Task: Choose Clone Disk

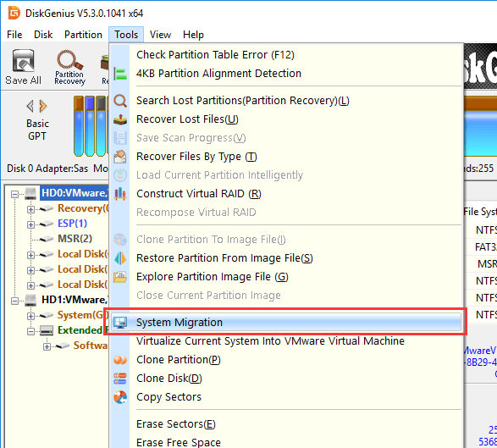Action: [286, 379]
